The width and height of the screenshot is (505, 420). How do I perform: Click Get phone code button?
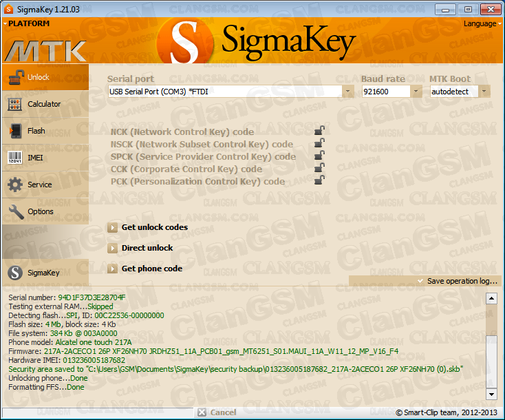click(x=151, y=269)
